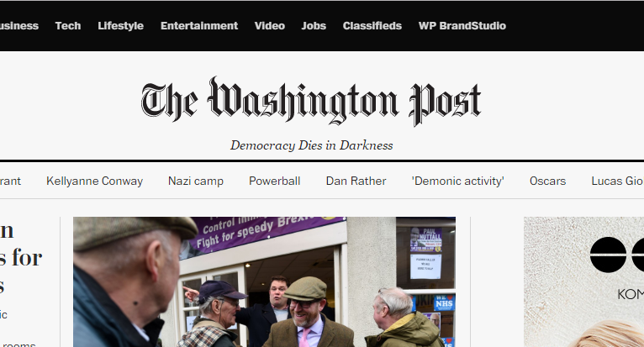
Task: Open the Kellyanne Conway trending topic
Action: (94, 181)
